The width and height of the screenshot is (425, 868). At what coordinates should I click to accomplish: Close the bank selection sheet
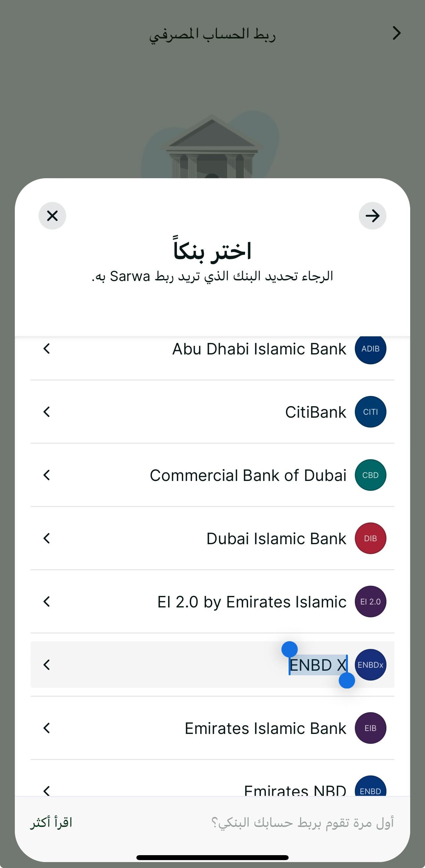tap(52, 216)
